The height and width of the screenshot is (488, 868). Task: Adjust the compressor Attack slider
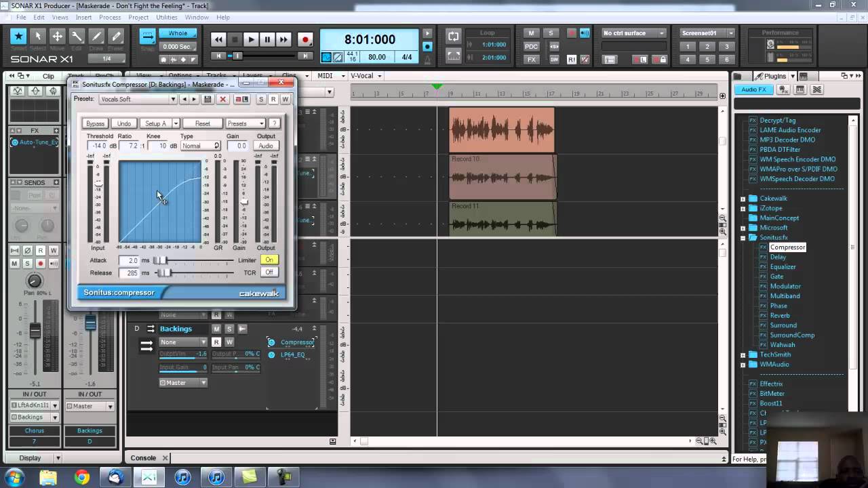pyautogui.click(x=161, y=260)
